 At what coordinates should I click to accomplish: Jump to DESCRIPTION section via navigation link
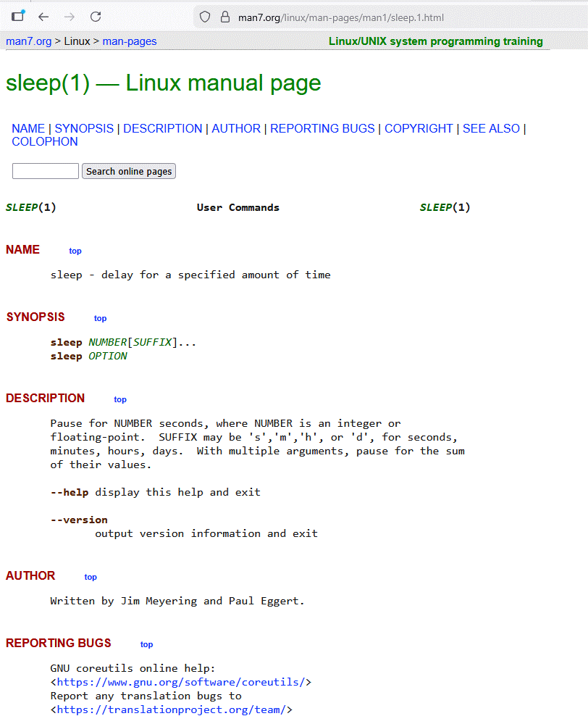(x=162, y=129)
